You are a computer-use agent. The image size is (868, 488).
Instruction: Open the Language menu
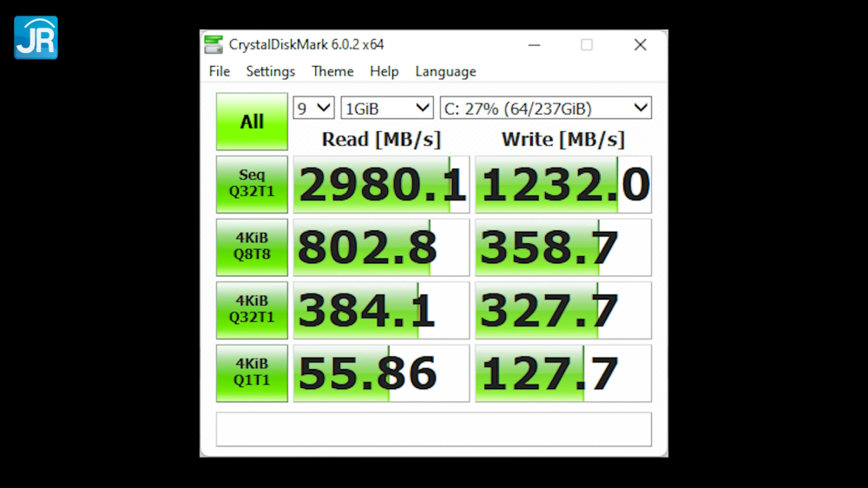coord(445,71)
